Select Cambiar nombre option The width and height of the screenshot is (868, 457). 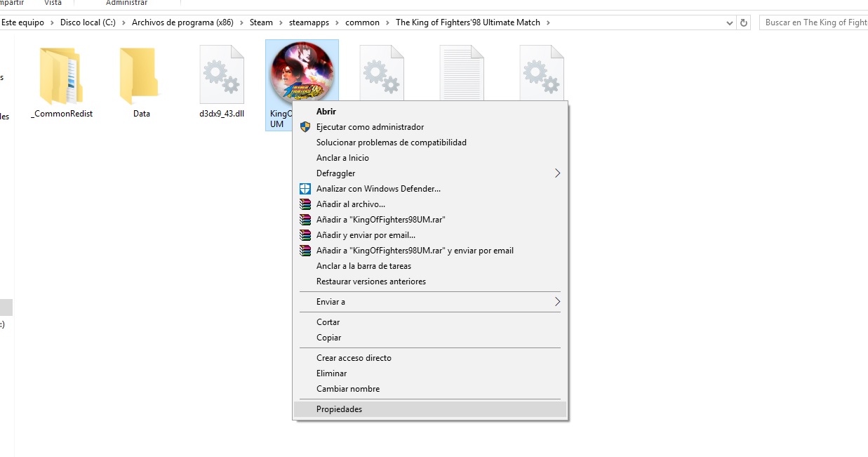(x=430, y=389)
